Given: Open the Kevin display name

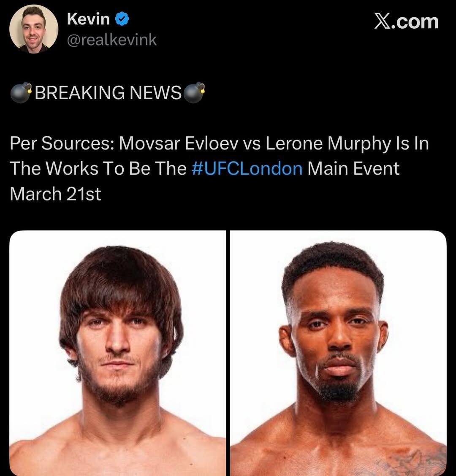Looking at the screenshot, I should click(x=88, y=19).
